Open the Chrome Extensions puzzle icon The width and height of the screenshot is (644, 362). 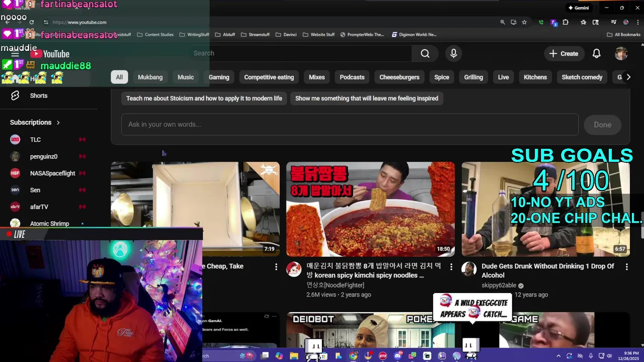[x=566, y=22]
